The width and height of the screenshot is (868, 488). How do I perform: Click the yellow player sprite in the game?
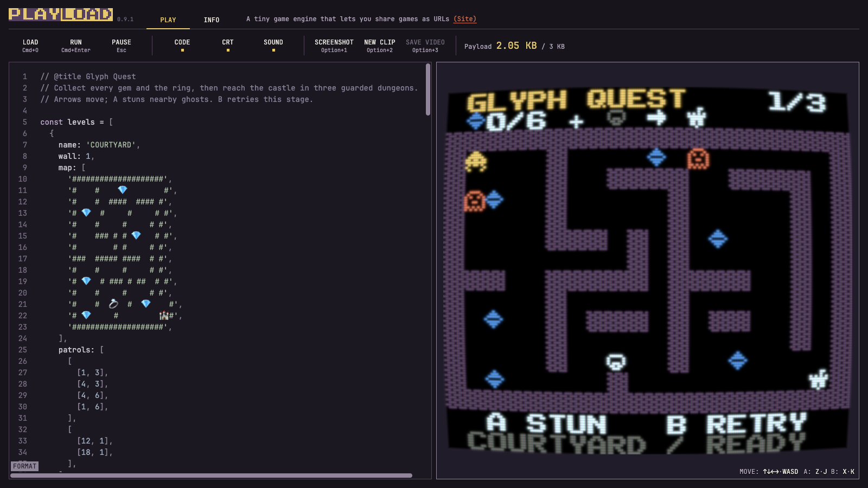476,161
